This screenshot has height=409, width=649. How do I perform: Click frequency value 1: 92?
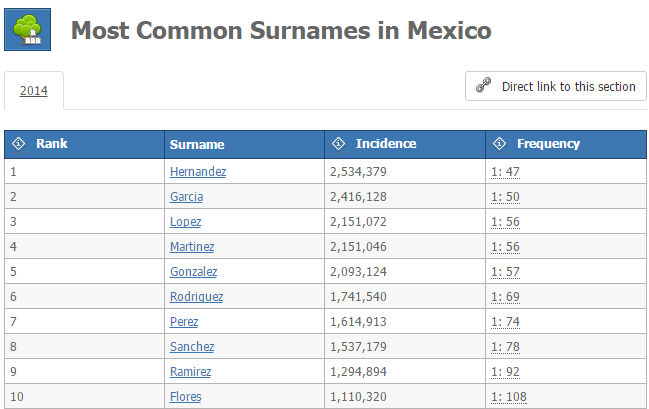pyautogui.click(x=505, y=372)
